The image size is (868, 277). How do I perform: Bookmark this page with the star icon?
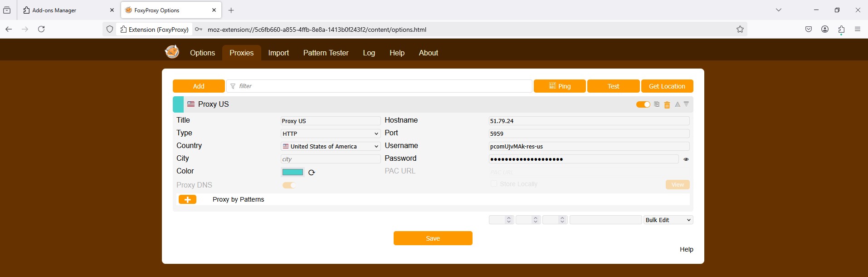click(740, 30)
